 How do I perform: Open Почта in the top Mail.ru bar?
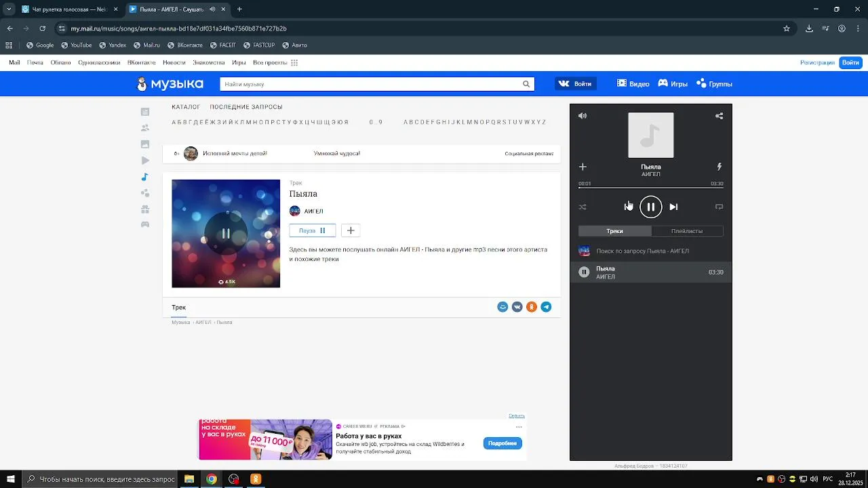[35, 62]
